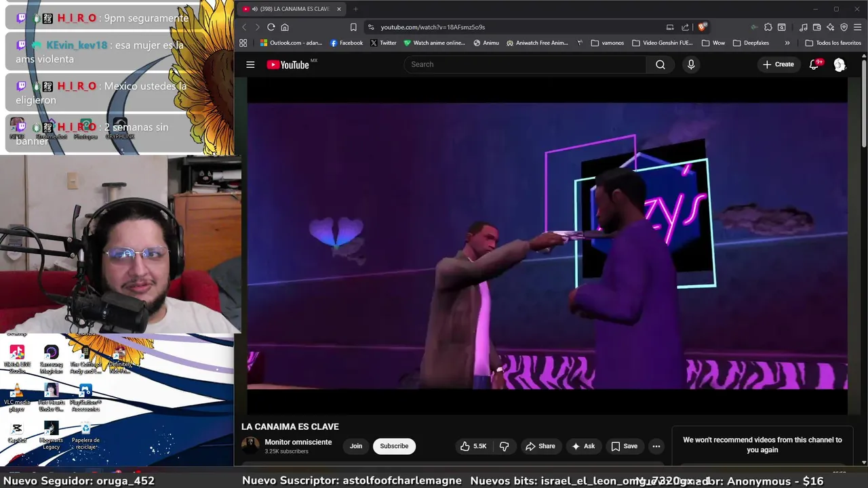Open the Twitter bookmark
Image resolution: width=868 pixels, height=488 pixels.
pos(383,43)
